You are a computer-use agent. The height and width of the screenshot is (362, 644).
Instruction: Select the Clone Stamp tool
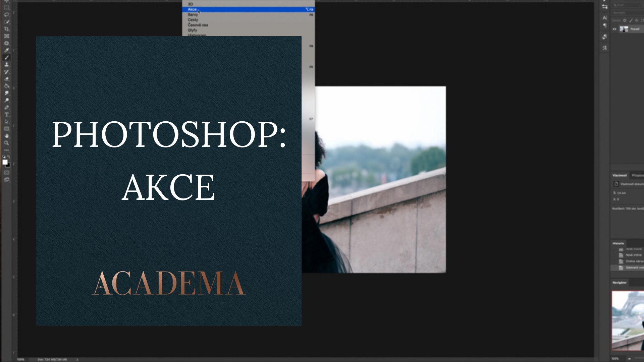6,65
